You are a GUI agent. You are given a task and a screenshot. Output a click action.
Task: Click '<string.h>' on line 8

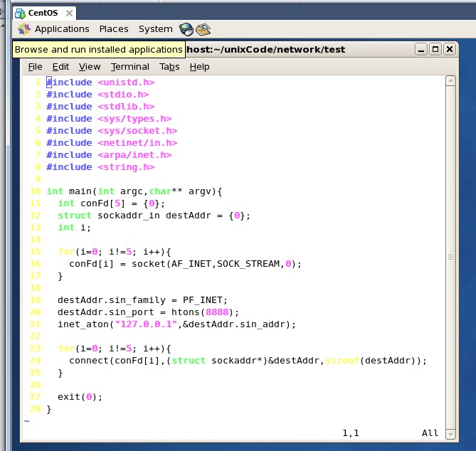[x=126, y=167]
